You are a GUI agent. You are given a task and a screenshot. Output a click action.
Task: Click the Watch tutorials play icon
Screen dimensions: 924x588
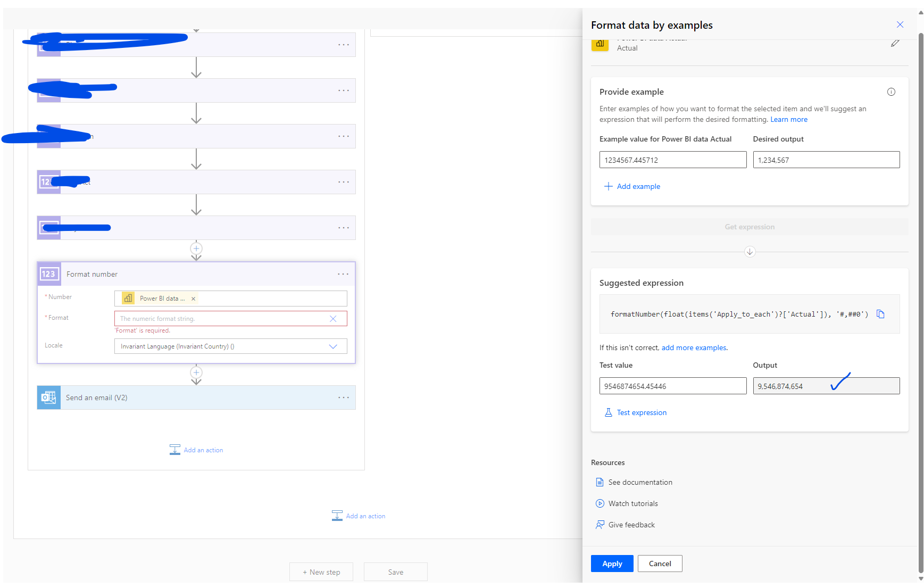coord(600,503)
